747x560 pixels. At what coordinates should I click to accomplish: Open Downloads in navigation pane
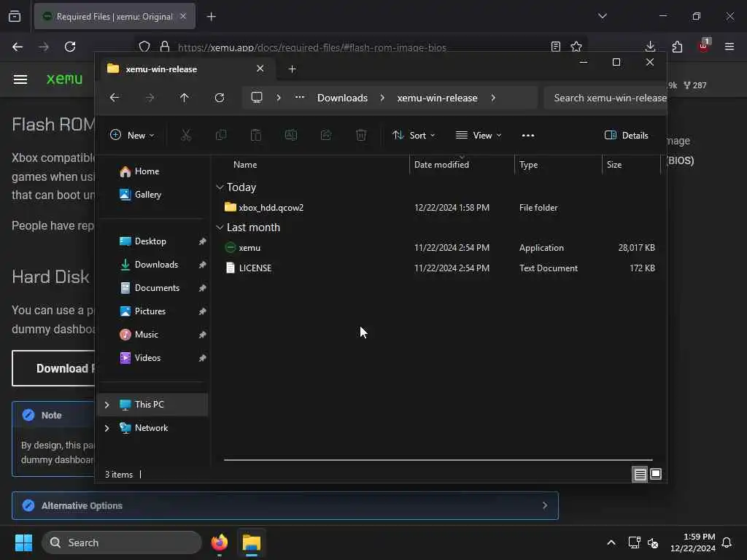156,265
